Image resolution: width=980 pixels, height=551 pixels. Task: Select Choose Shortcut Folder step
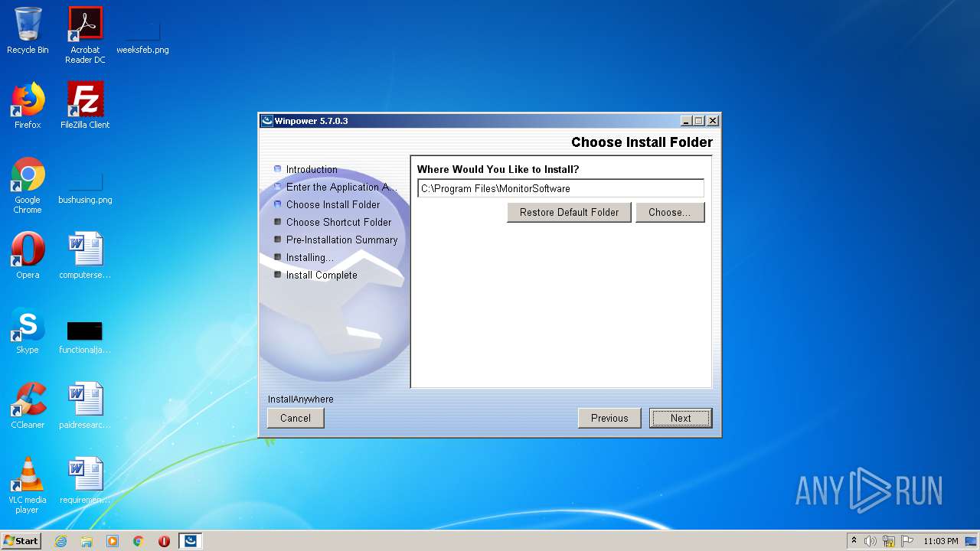pyautogui.click(x=338, y=223)
